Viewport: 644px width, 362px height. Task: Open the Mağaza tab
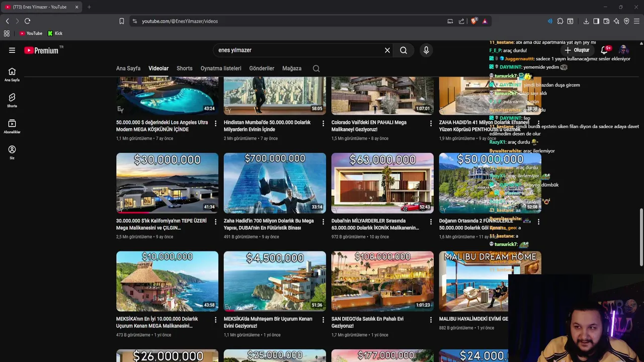coord(292,68)
